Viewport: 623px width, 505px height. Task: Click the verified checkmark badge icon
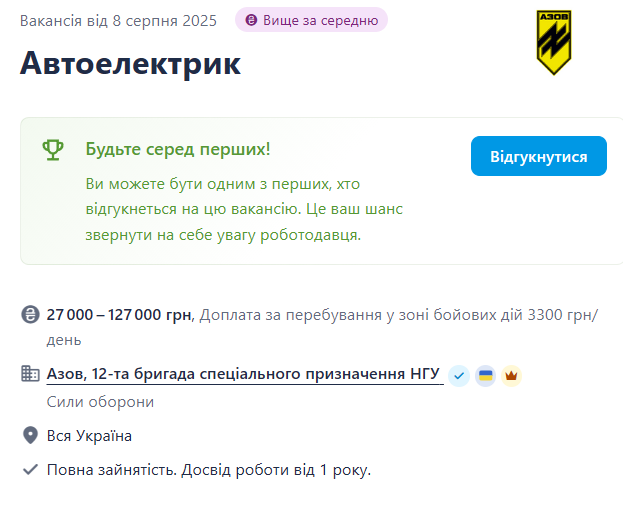click(x=459, y=375)
